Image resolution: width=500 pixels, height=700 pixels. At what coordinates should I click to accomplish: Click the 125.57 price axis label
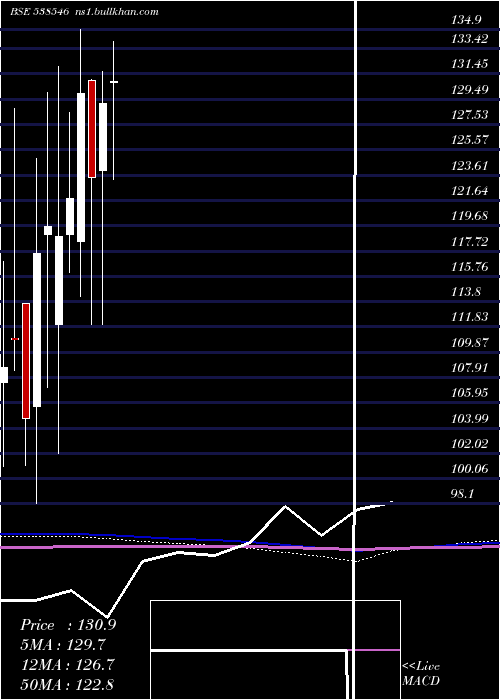(469, 140)
